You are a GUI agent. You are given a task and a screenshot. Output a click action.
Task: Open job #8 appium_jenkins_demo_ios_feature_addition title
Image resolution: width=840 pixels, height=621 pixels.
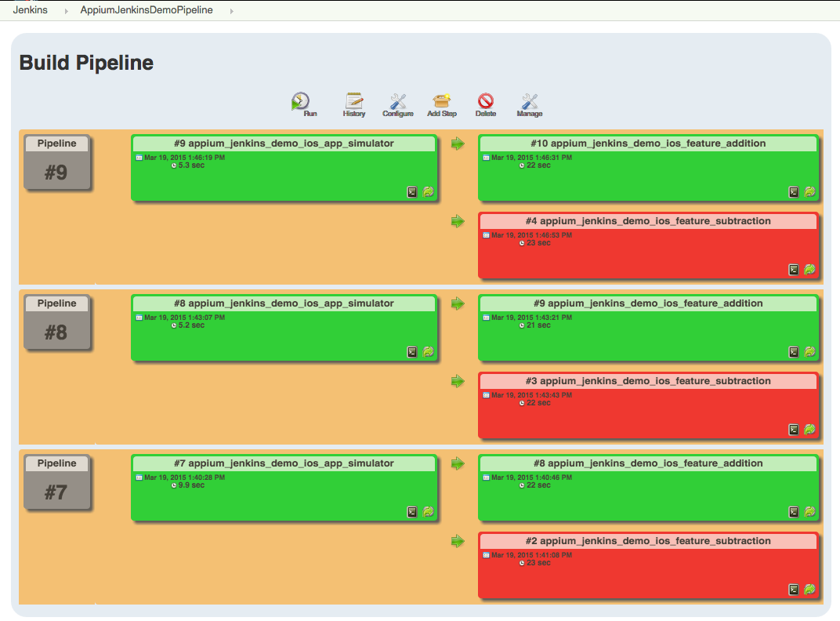[648, 463]
